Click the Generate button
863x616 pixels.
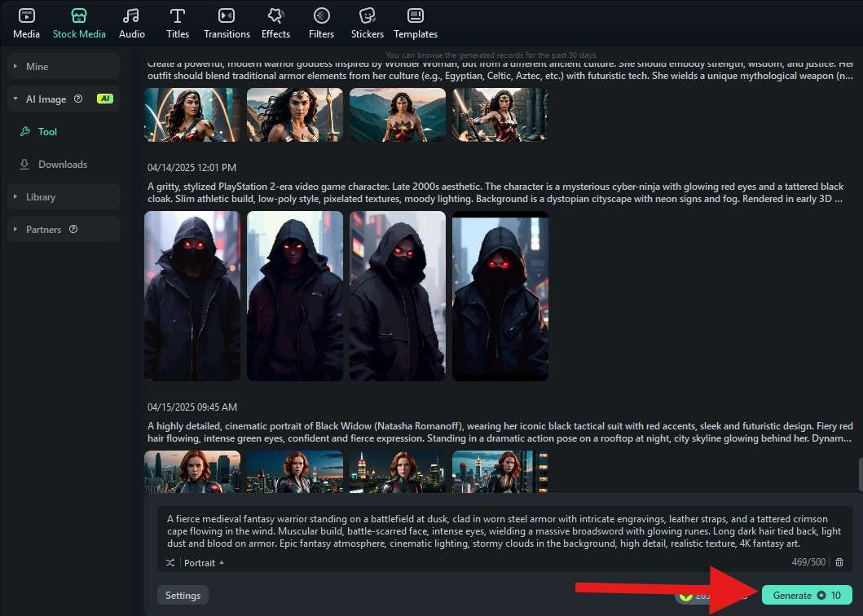(x=807, y=595)
